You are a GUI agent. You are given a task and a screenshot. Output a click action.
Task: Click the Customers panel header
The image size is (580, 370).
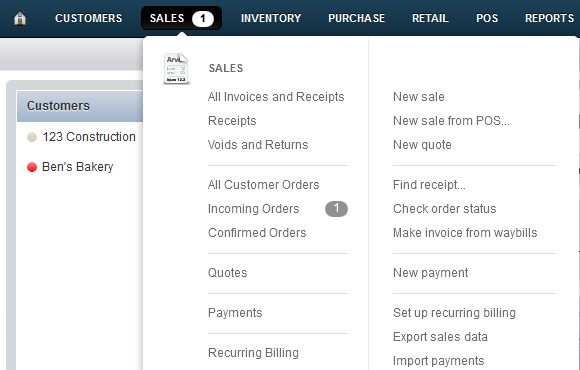pos(80,106)
